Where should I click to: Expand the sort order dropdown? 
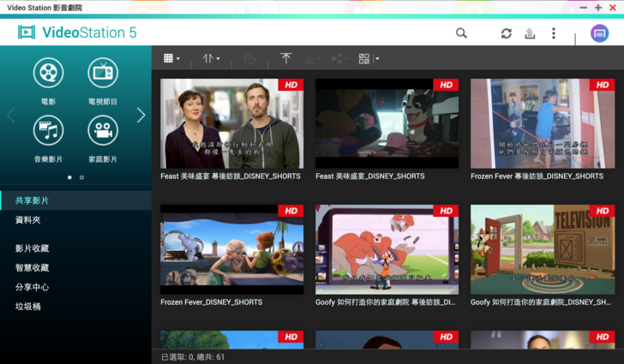211,58
